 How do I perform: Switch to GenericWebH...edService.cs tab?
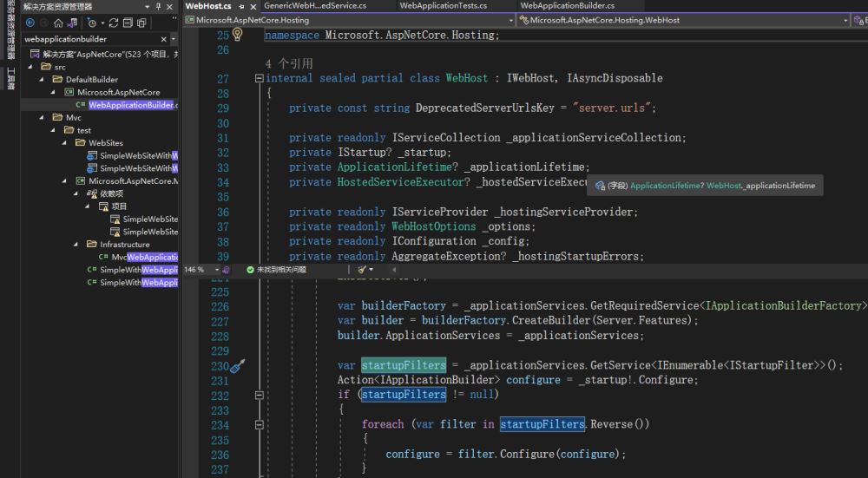tap(315, 5)
